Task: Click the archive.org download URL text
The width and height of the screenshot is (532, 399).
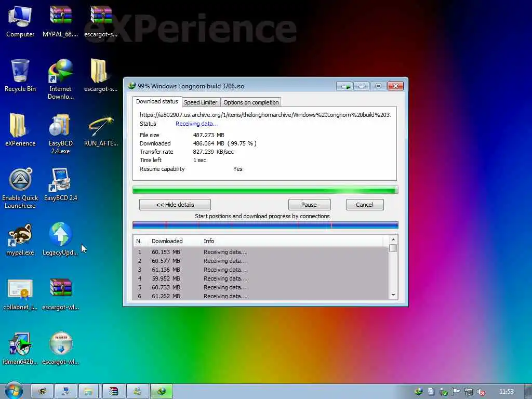Action: pos(265,115)
